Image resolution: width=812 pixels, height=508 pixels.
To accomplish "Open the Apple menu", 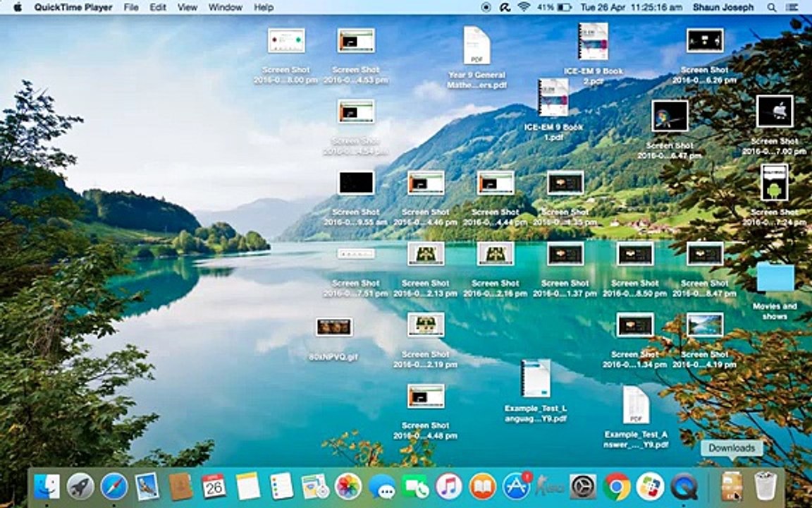I will [18, 7].
